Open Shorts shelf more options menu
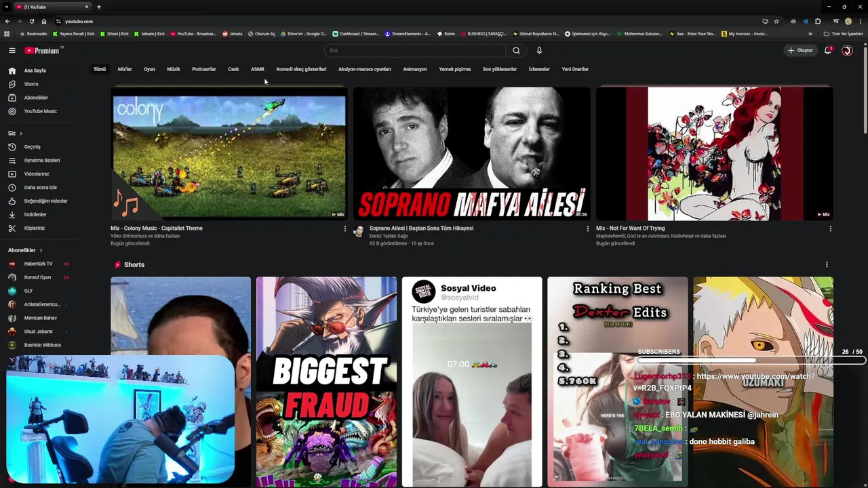 pyautogui.click(x=827, y=265)
